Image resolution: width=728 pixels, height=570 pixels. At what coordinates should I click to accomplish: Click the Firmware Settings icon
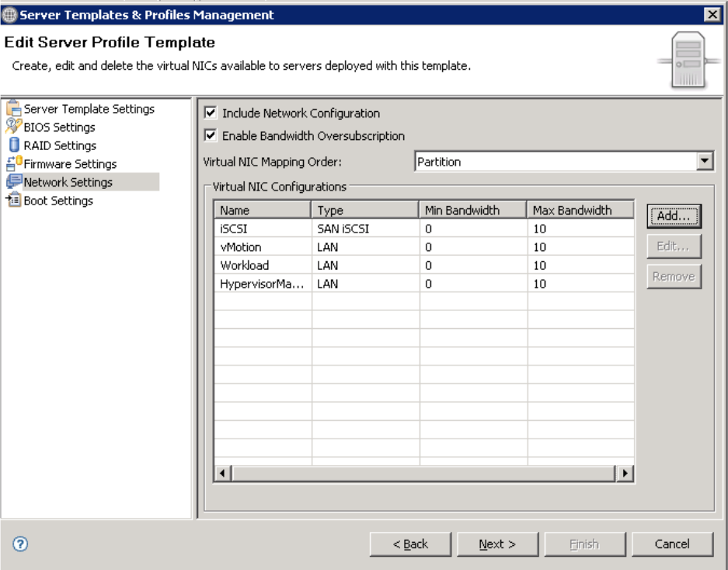[15, 164]
